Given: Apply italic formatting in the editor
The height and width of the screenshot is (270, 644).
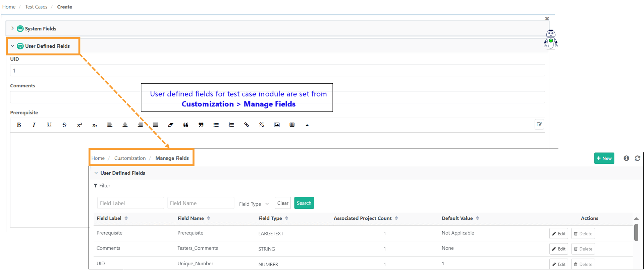Looking at the screenshot, I should coord(34,125).
